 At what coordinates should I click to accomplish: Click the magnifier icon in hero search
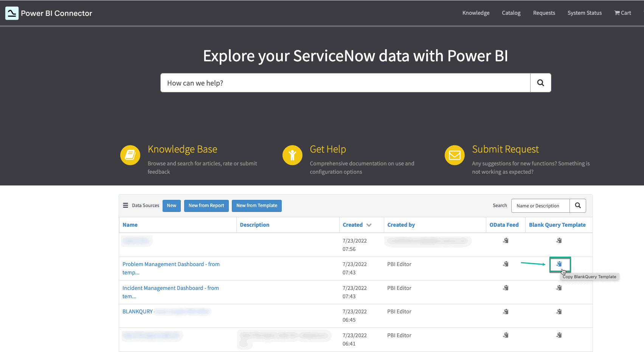pyautogui.click(x=540, y=83)
